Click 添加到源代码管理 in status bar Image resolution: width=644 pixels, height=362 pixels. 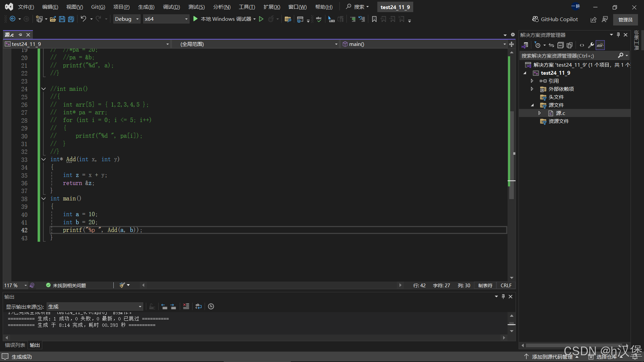[552, 357]
